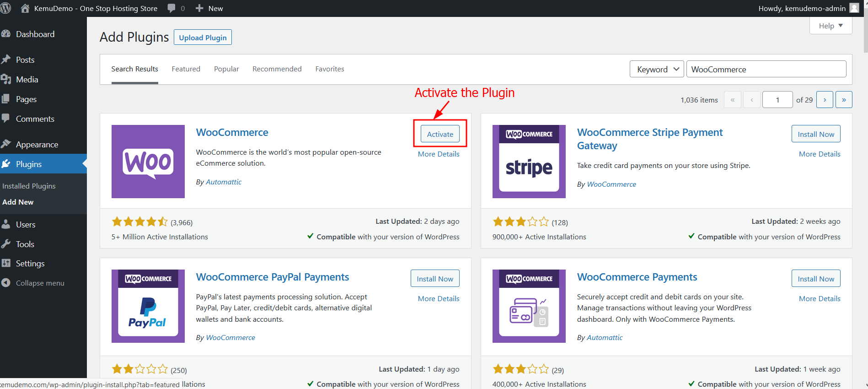Click the PayPal Payments plugin thumbnail
The height and width of the screenshot is (389, 868).
pyautogui.click(x=148, y=306)
